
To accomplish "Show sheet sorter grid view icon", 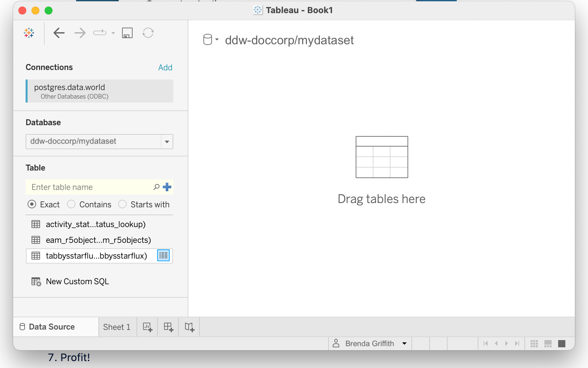I will (534, 344).
